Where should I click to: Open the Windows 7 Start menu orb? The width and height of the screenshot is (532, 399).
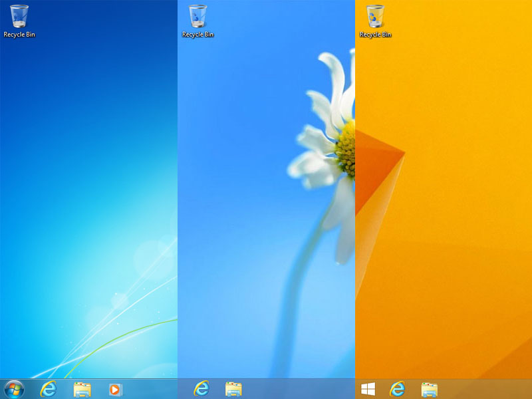tap(13, 390)
